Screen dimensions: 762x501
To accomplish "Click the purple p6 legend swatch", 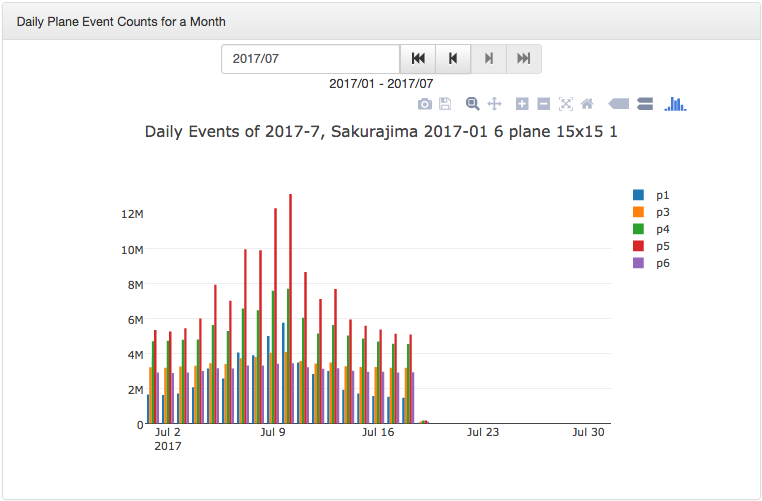I will 638,263.
